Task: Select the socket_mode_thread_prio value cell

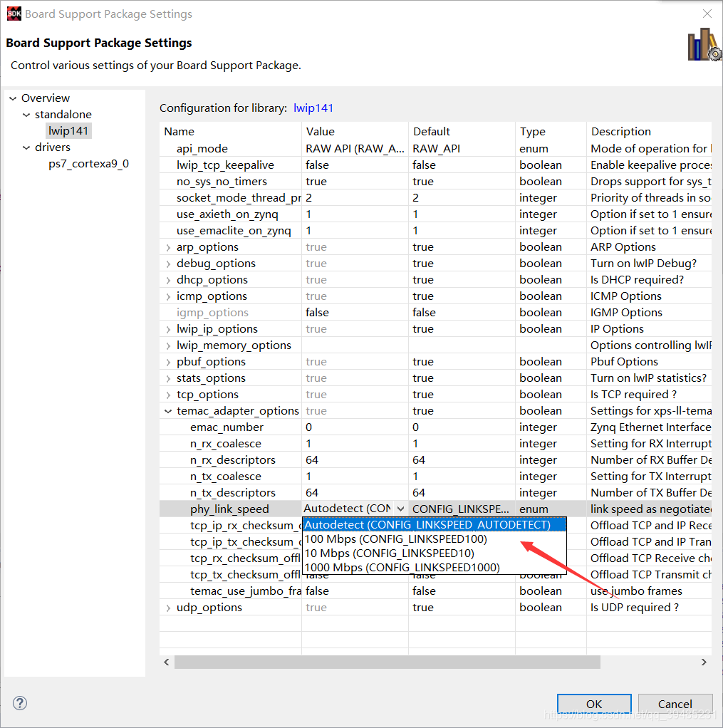Action: point(355,198)
